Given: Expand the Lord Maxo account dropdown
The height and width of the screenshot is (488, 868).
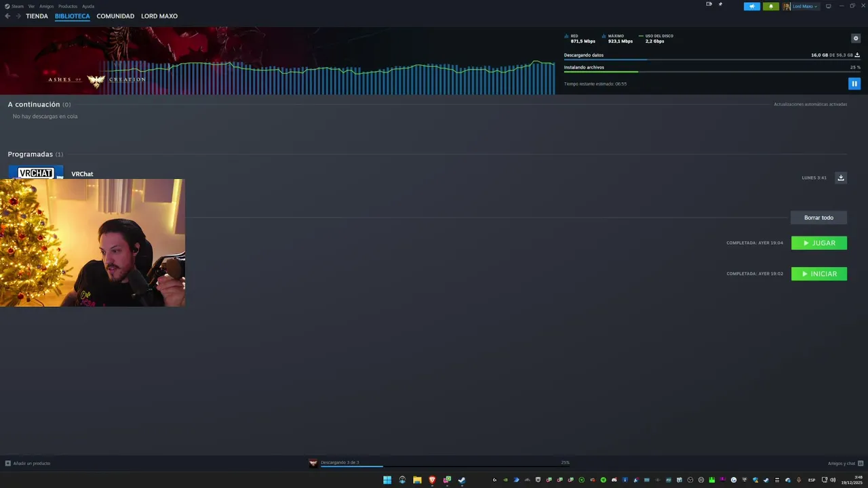Looking at the screenshot, I should pos(805,6).
